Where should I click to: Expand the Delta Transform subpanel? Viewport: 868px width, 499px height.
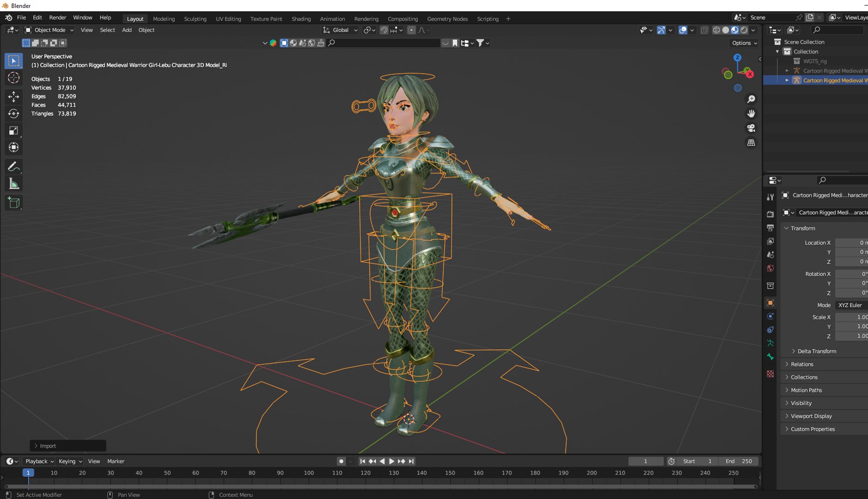pyautogui.click(x=817, y=351)
